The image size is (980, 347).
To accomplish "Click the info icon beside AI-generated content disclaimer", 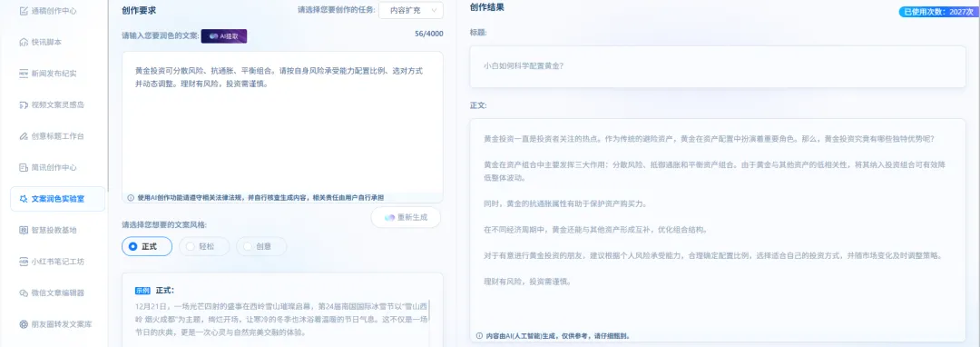I will (x=479, y=336).
